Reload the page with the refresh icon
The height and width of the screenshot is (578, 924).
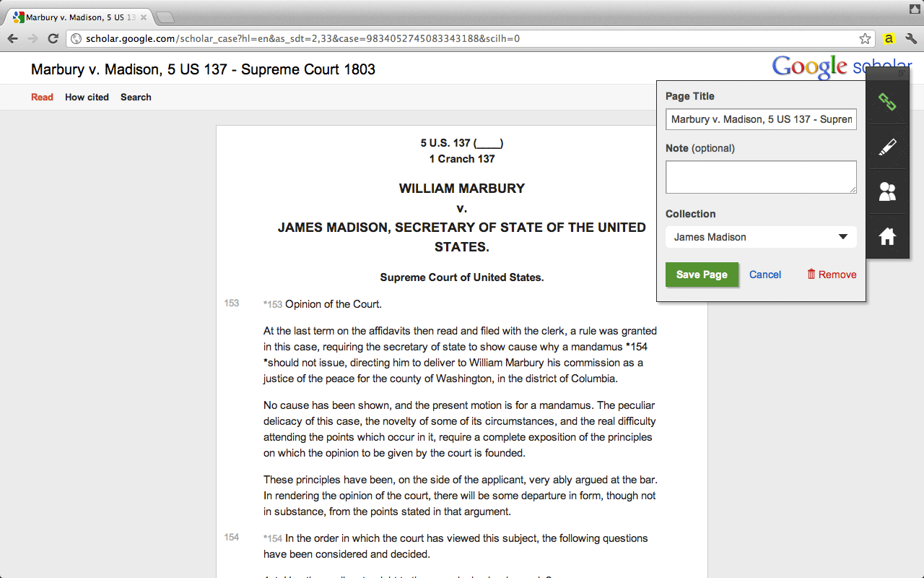(x=53, y=39)
